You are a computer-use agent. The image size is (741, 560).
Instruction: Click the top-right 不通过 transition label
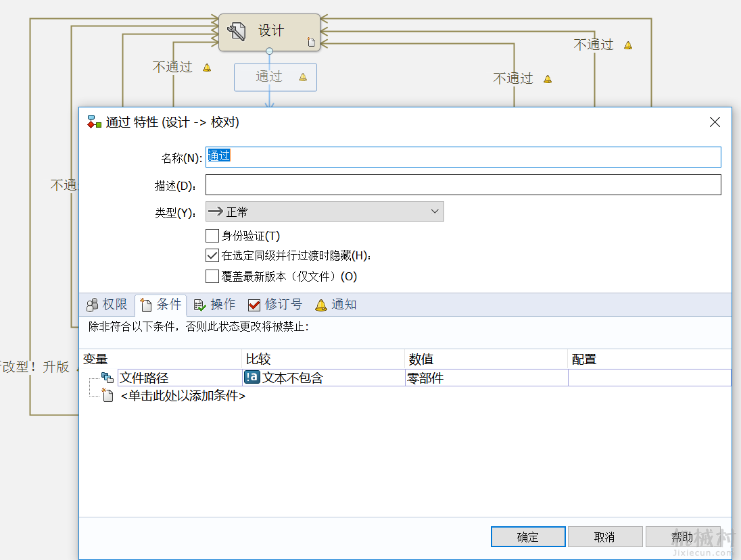pyautogui.click(x=594, y=45)
